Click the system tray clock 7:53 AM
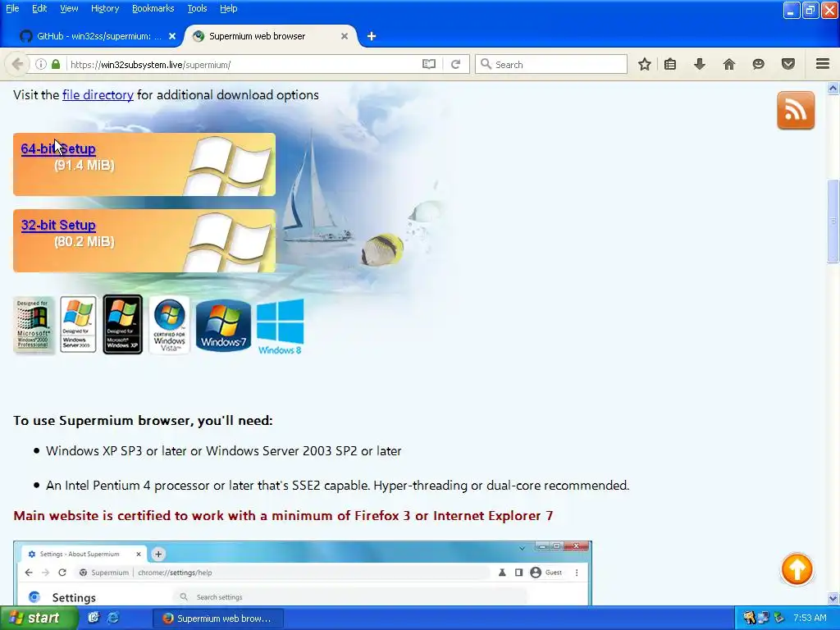This screenshot has height=630, width=840. 810,618
